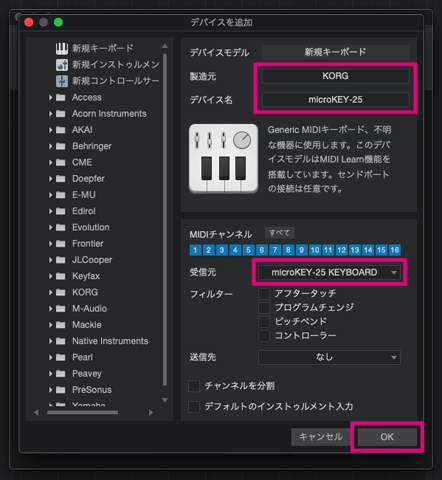Click the Generic MIDI keyboard device image
The image size is (442, 480).
[223, 159]
